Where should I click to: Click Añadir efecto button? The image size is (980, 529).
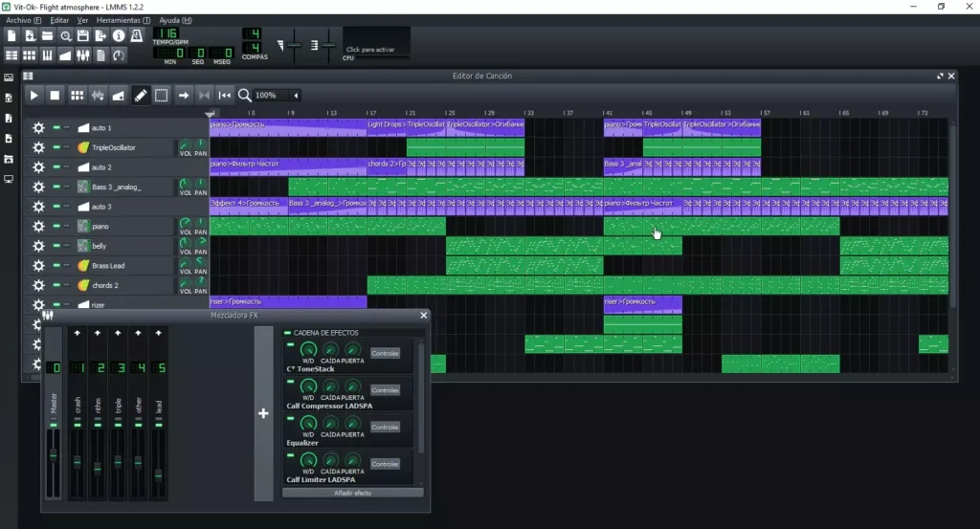[352, 493]
